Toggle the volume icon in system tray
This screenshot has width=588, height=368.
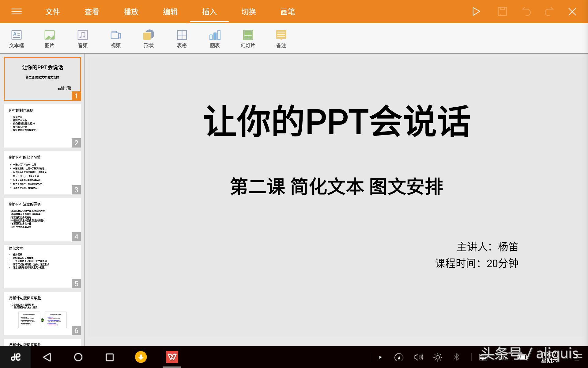418,357
